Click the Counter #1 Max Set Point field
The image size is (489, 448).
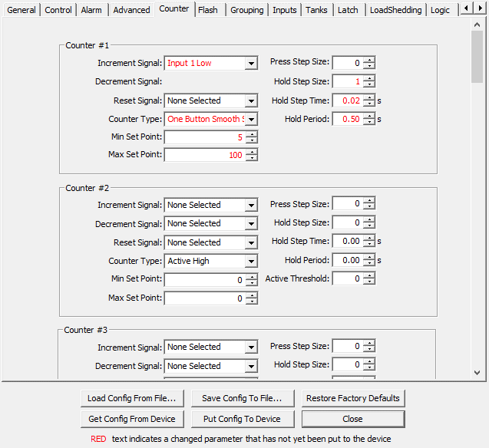(204, 155)
